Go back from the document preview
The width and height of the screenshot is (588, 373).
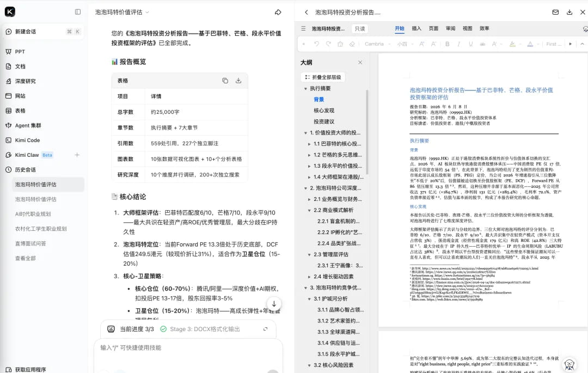307,13
